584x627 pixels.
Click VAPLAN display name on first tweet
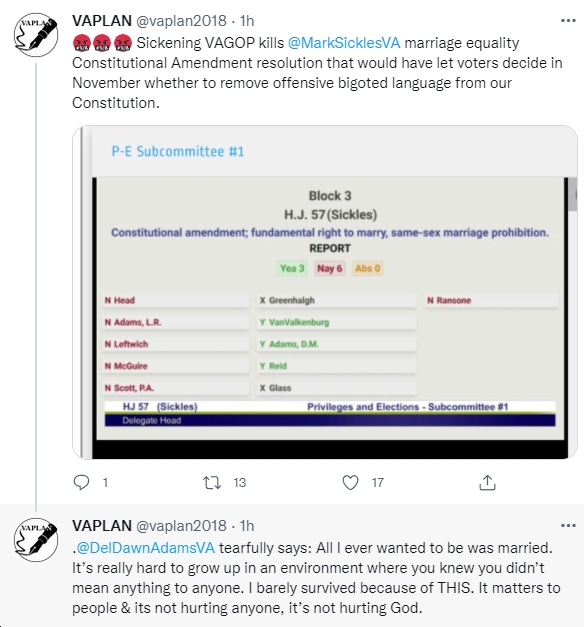pos(102,21)
